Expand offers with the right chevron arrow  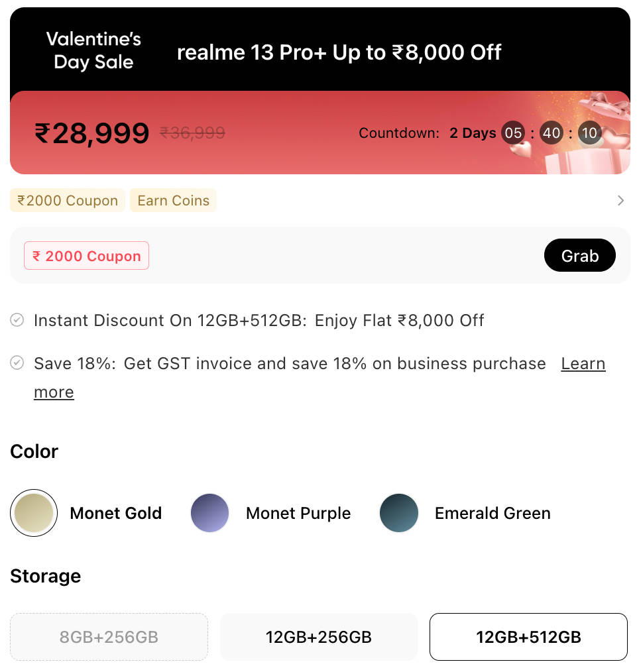[x=620, y=200]
